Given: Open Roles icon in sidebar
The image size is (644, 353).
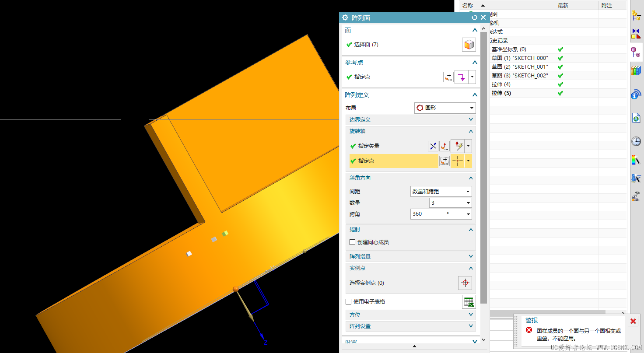Looking at the screenshot, I should [636, 196].
